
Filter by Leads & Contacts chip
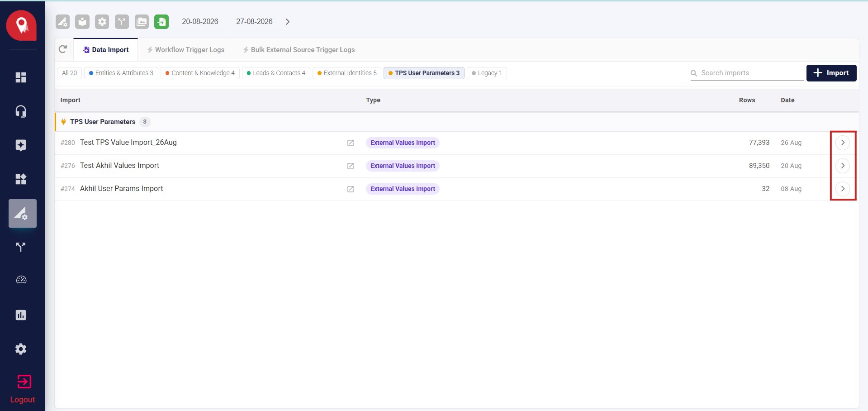pyautogui.click(x=276, y=73)
